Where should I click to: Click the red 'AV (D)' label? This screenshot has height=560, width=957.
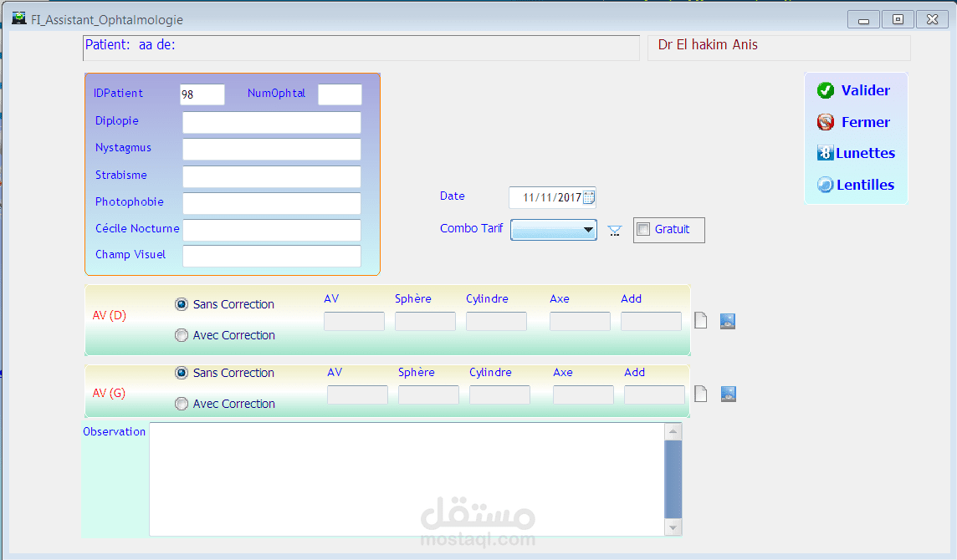tap(110, 315)
